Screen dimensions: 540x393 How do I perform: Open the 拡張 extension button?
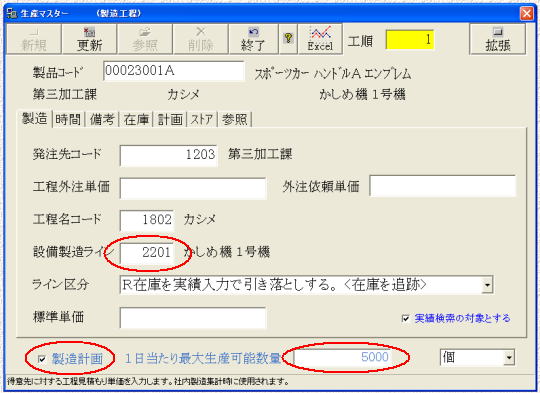tap(498, 39)
